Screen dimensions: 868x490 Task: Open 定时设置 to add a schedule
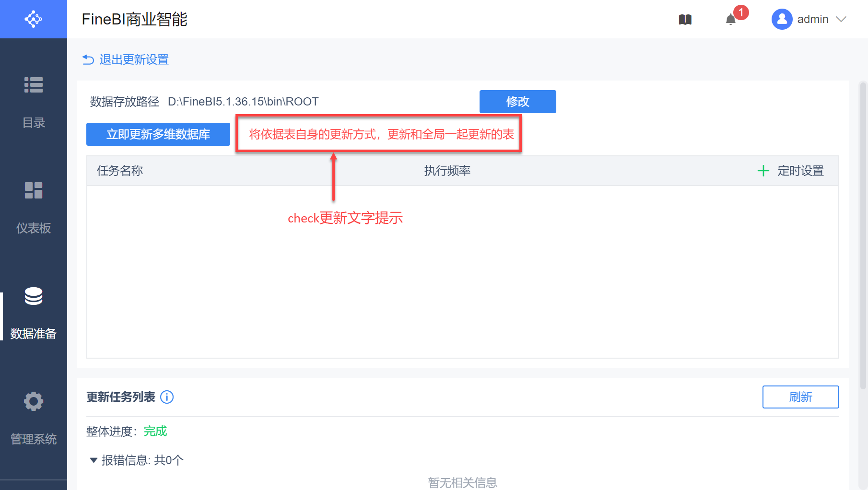(801, 171)
